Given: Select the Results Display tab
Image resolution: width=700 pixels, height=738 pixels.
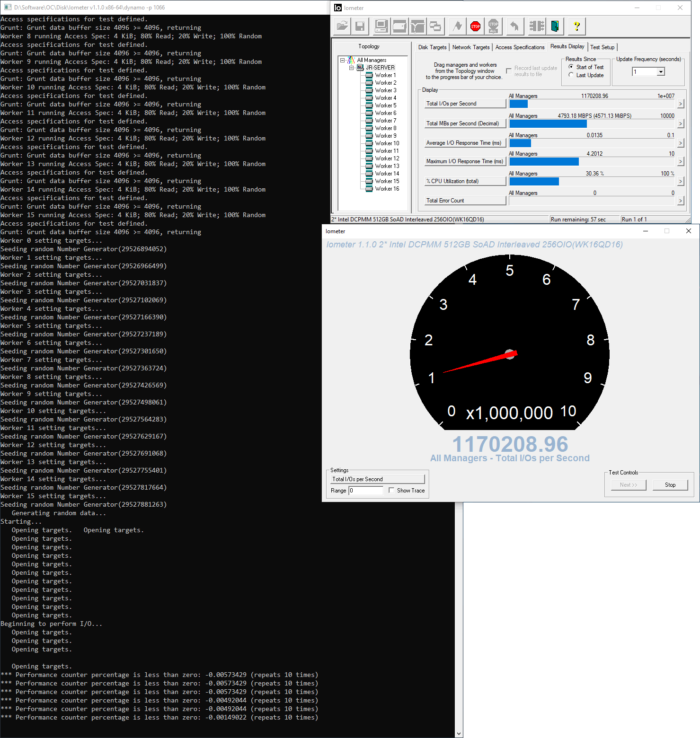Looking at the screenshot, I should point(567,46).
